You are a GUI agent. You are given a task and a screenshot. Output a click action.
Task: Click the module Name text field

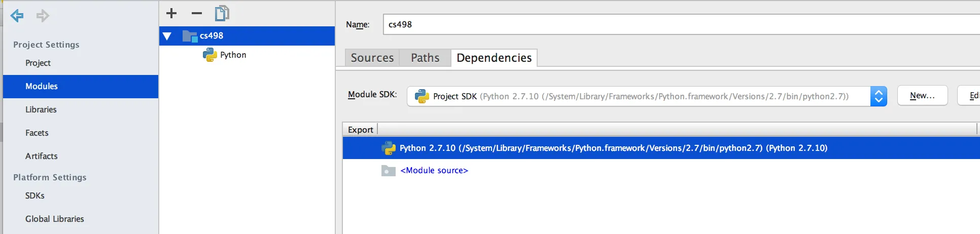click(680, 24)
